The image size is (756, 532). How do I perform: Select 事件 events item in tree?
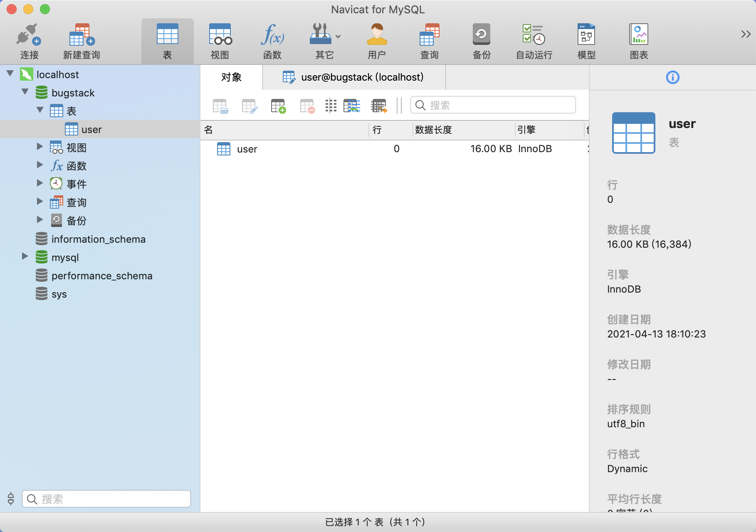click(77, 184)
